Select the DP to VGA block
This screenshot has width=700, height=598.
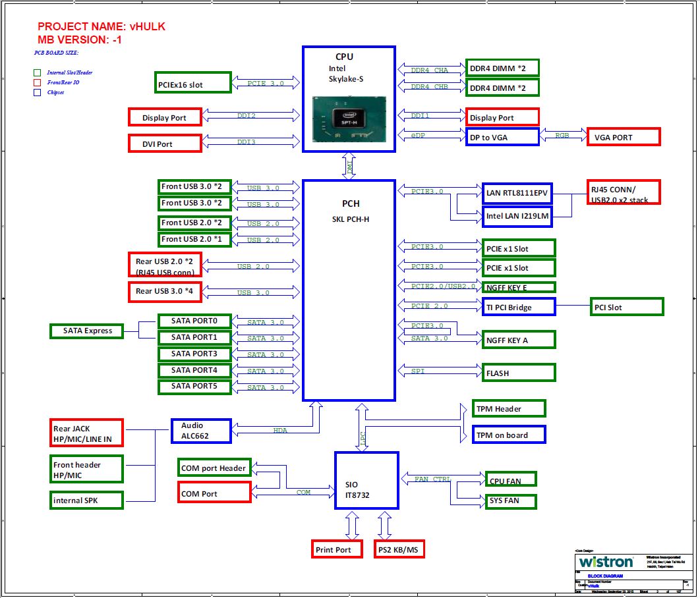[502, 137]
